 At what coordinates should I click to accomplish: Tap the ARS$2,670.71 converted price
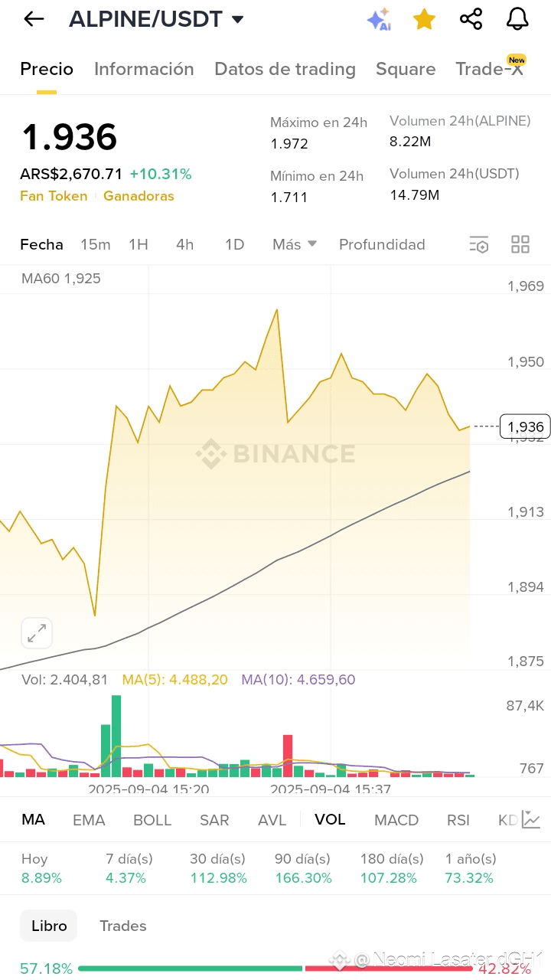click(x=71, y=175)
